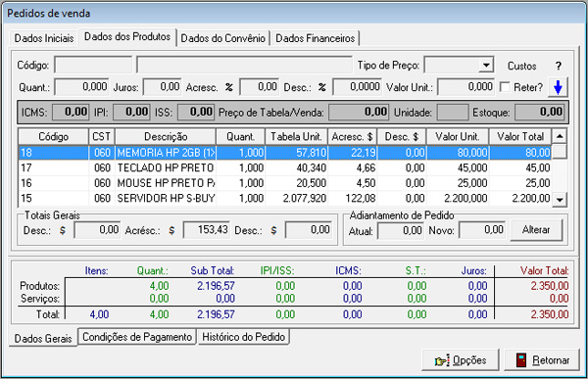Click the Unidade display field
Screen dimensions: 588x379
pyautogui.click(x=453, y=112)
